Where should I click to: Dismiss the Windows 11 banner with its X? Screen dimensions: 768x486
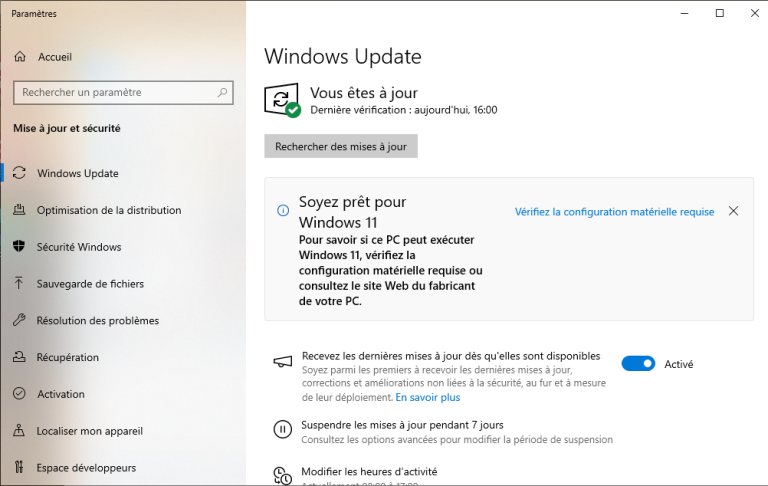coord(733,211)
